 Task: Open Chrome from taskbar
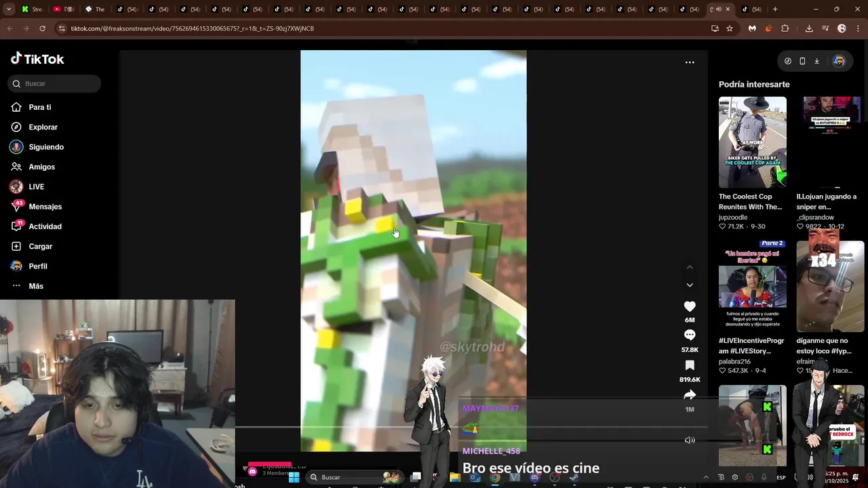click(x=495, y=477)
